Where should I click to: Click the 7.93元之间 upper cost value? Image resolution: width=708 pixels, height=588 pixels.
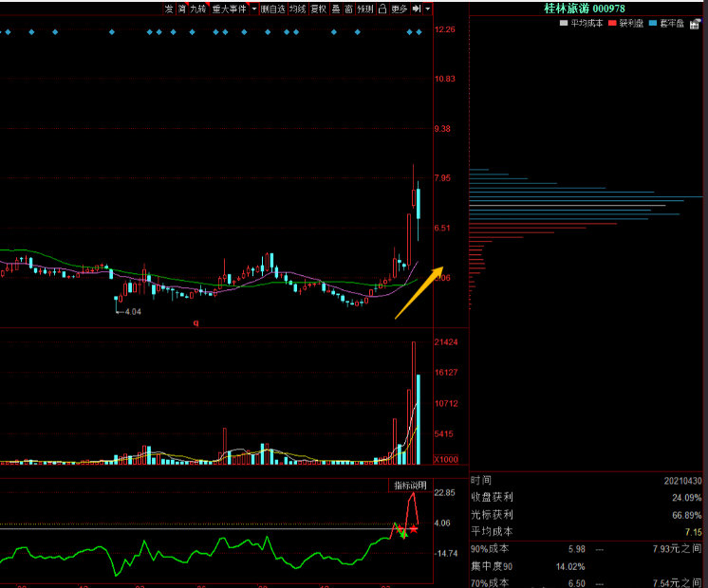pyautogui.click(x=678, y=549)
